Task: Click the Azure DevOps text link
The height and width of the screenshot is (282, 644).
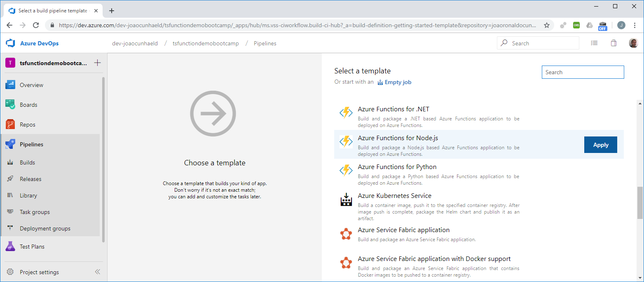Action: pos(39,43)
